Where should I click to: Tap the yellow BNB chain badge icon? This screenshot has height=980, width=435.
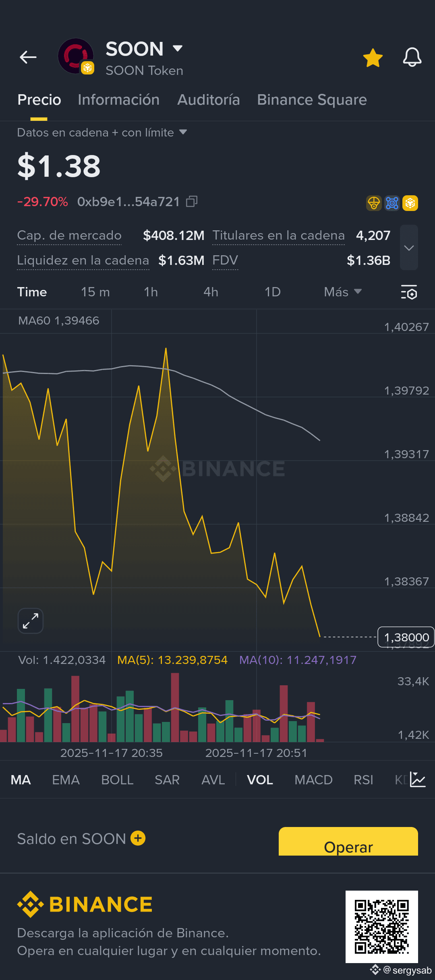[x=410, y=203]
